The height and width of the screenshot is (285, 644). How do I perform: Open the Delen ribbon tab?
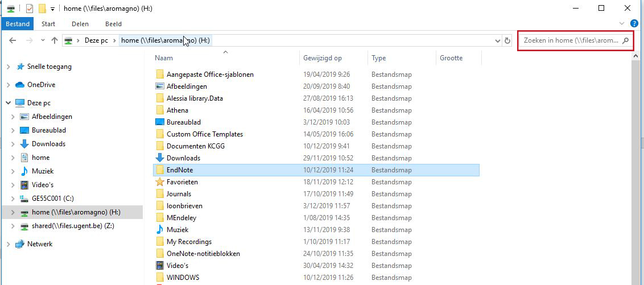[x=80, y=24]
